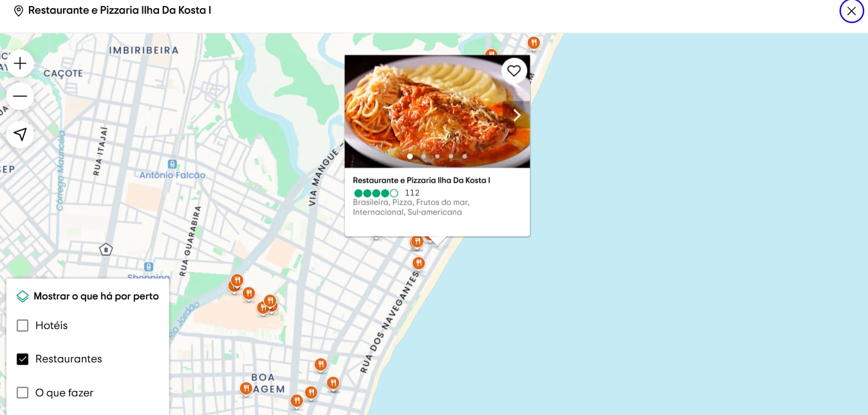Open Restaurante e Pizzaria Ilha Da Kosta I link
Viewport: 868px width, 415px height.
421,180
